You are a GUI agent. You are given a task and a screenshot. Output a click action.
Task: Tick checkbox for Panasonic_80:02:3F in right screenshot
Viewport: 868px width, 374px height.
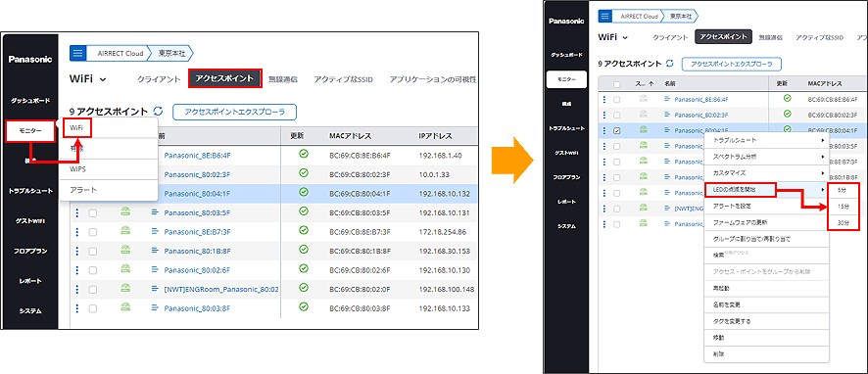pos(616,116)
